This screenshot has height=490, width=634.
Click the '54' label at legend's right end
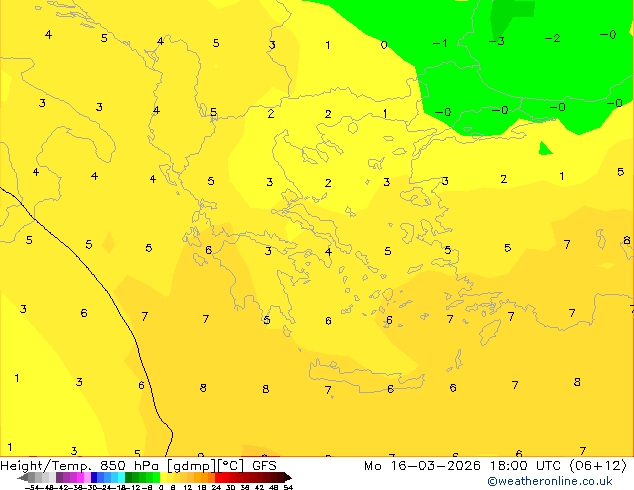point(288,487)
